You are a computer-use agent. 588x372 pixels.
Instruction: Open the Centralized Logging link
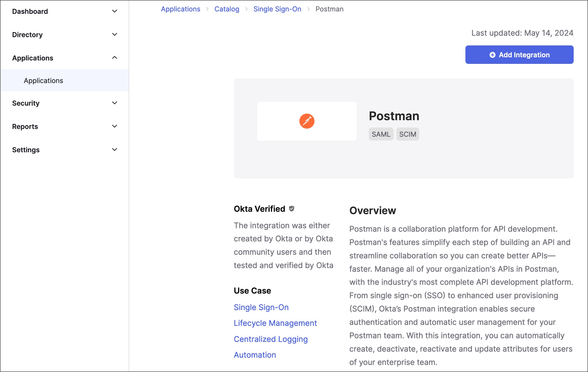pos(270,339)
